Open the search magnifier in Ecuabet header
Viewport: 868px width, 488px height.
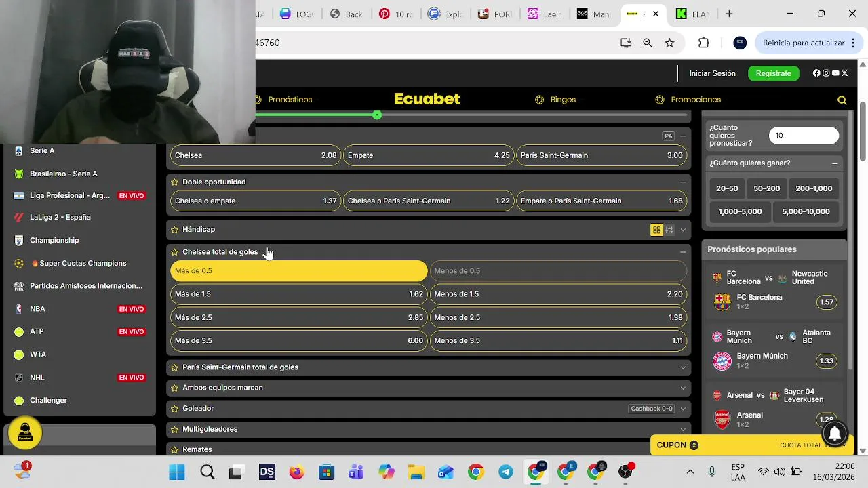tap(842, 100)
